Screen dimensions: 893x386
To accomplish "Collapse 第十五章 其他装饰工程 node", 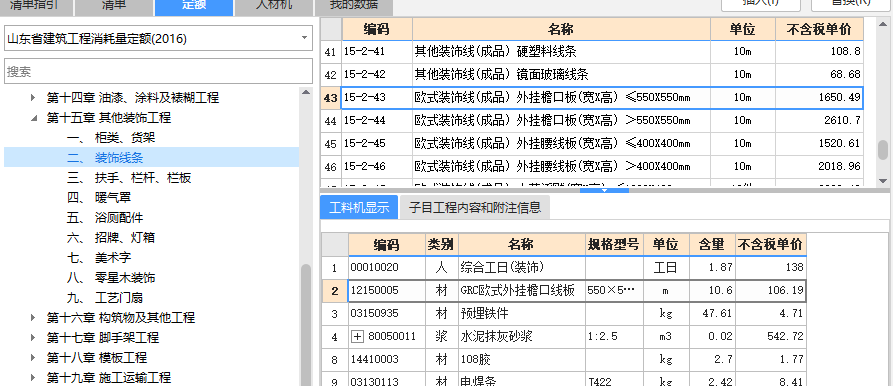I will pos(34,118).
